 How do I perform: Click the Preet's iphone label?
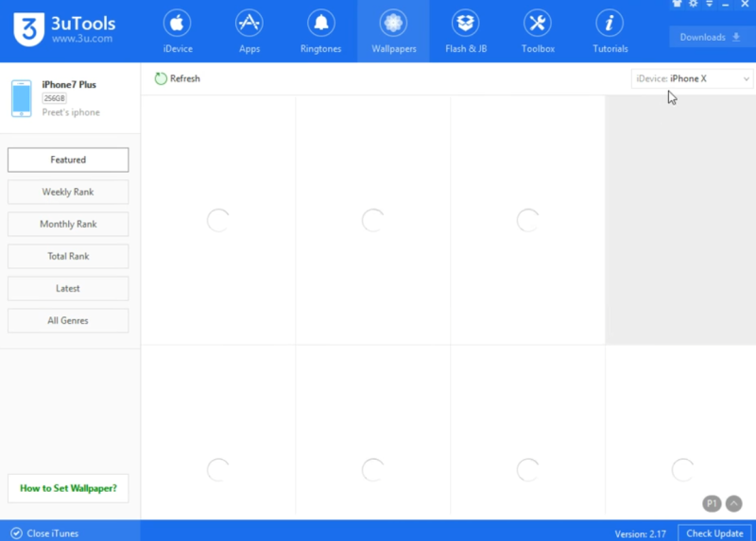click(71, 112)
